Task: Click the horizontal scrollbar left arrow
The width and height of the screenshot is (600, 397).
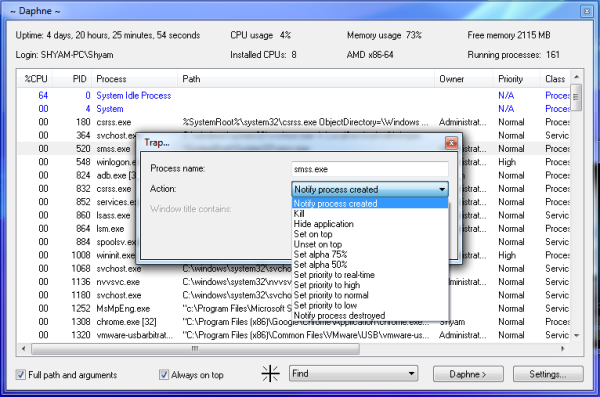Action: click(24, 349)
